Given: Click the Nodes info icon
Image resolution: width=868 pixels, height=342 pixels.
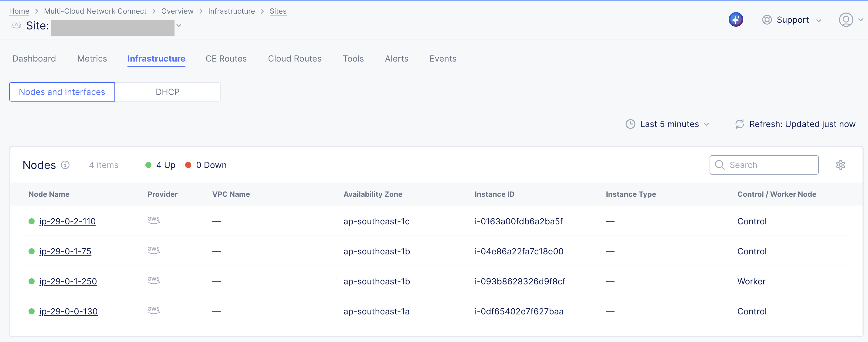Looking at the screenshot, I should (x=65, y=165).
